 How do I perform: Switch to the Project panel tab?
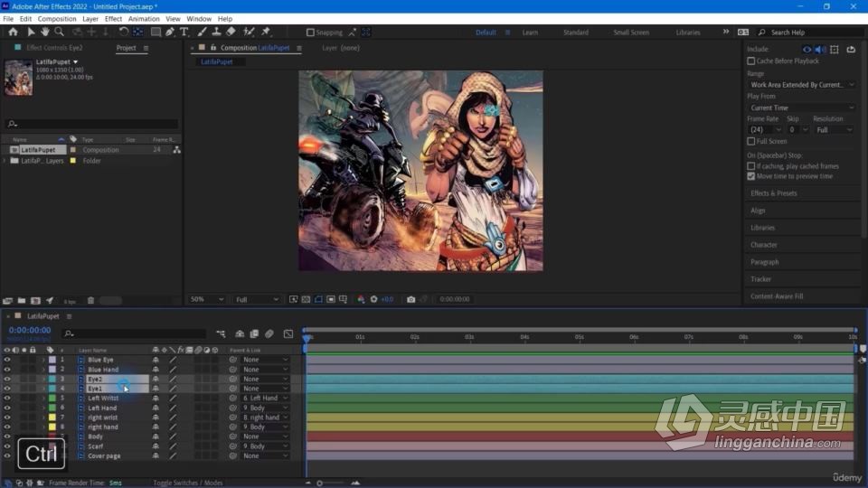pos(127,48)
